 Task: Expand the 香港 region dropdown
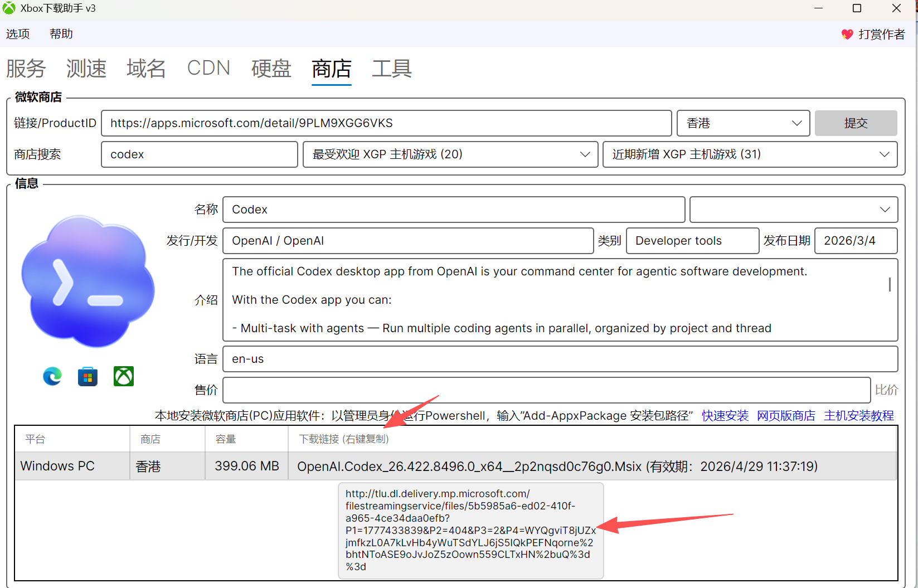(744, 123)
